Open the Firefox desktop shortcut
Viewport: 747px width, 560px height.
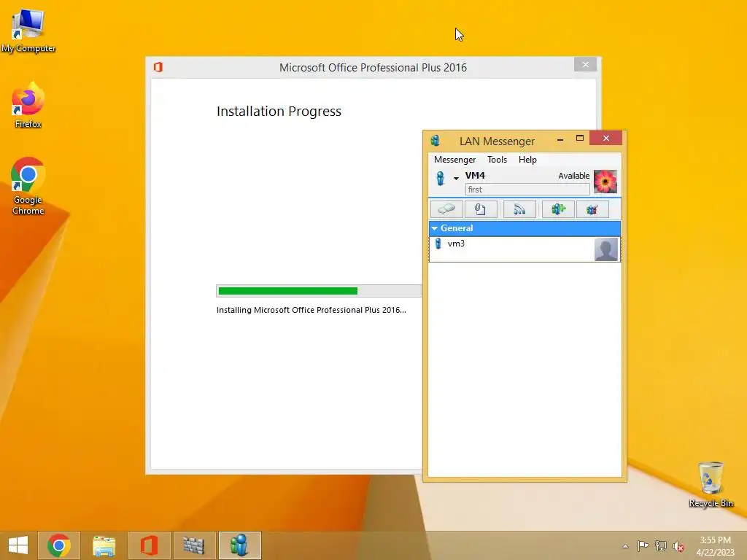tap(28, 105)
